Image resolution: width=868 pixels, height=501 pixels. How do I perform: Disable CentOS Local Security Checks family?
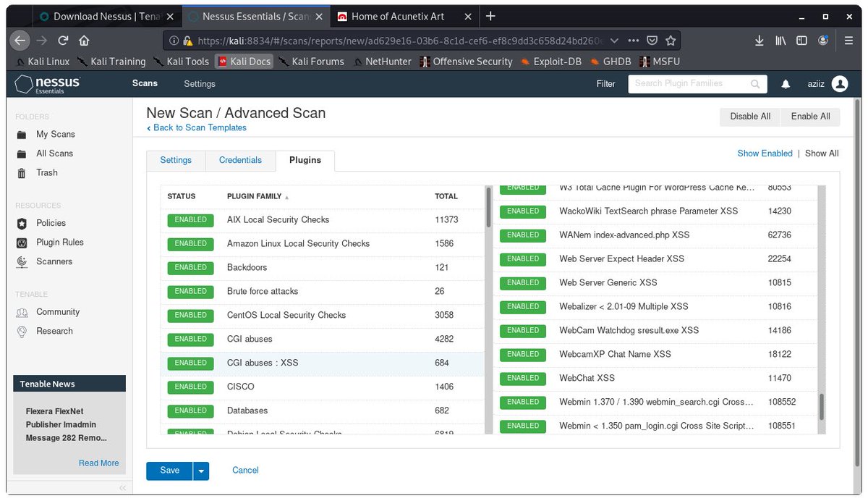tap(190, 316)
